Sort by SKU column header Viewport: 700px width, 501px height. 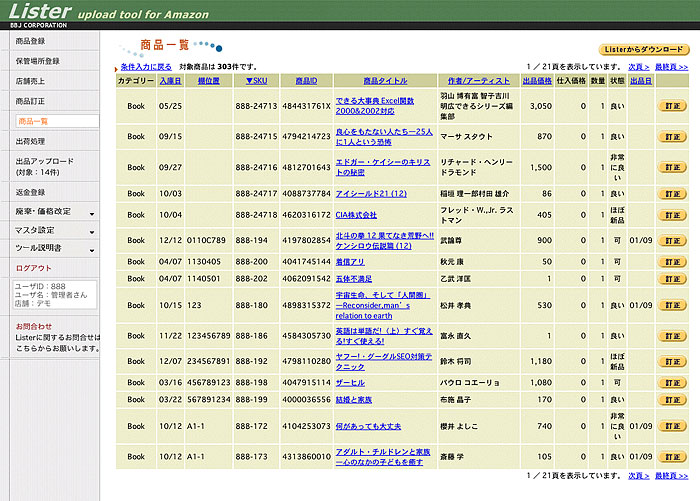(257, 81)
